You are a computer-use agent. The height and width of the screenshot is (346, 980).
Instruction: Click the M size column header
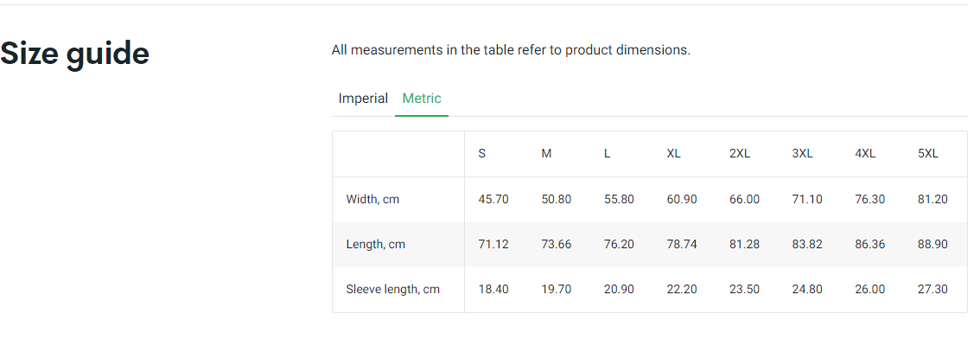coord(546,154)
